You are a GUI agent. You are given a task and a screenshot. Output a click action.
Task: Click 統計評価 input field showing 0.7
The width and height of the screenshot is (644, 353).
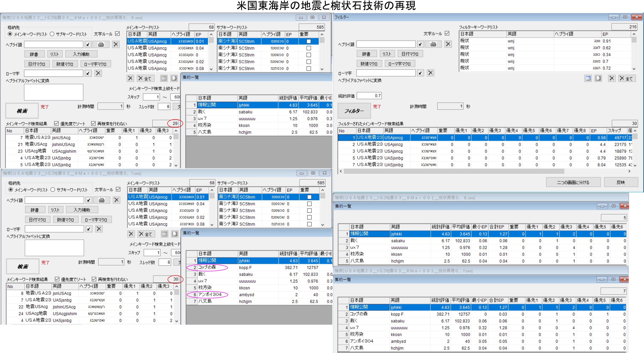click(369, 96)
